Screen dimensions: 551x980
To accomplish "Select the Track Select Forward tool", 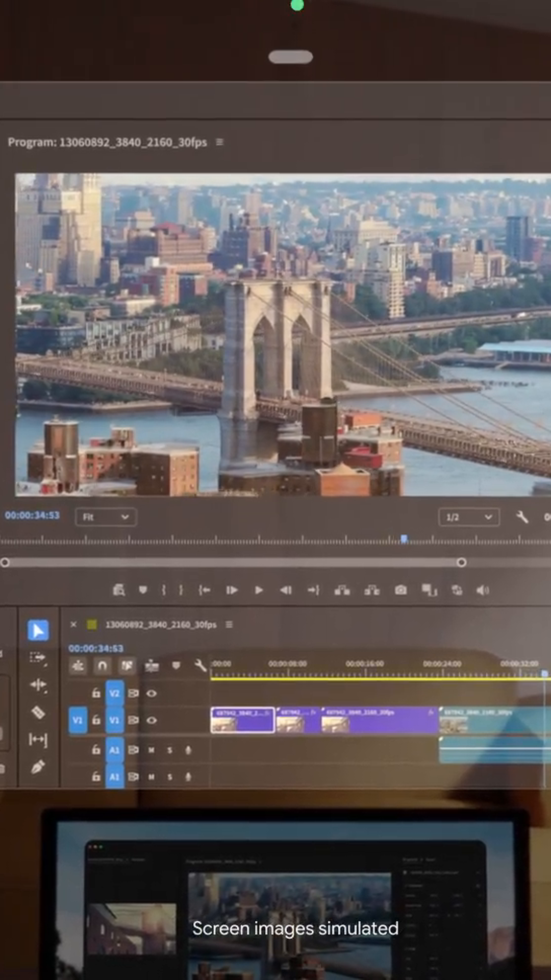I will [x=38, y=658].
